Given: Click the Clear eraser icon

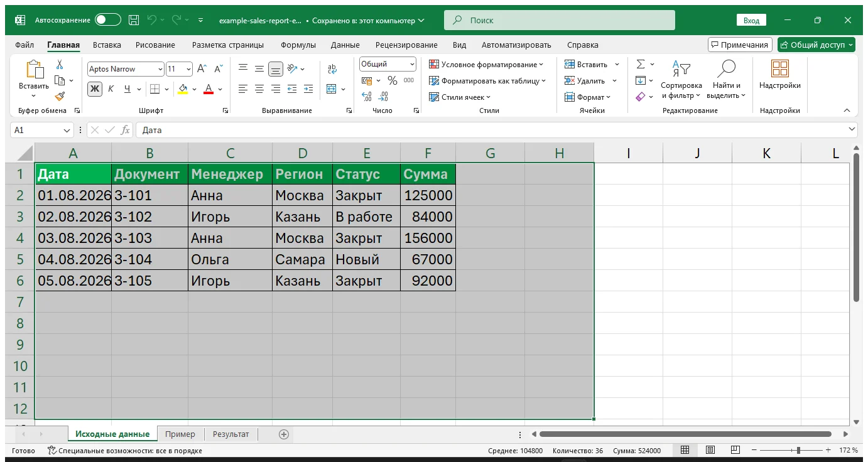Looking at the screenshot, I should tap(641, 97).
